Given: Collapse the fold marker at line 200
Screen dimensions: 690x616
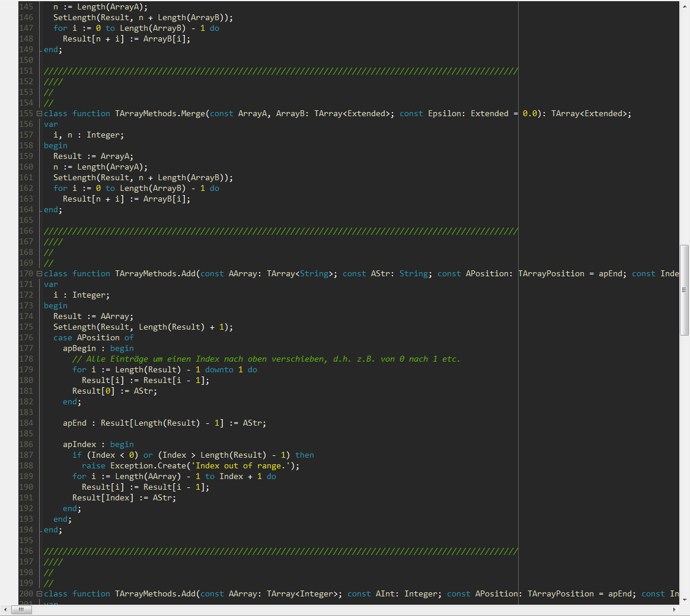Looking at the screenshot, I should coord(40,594).
